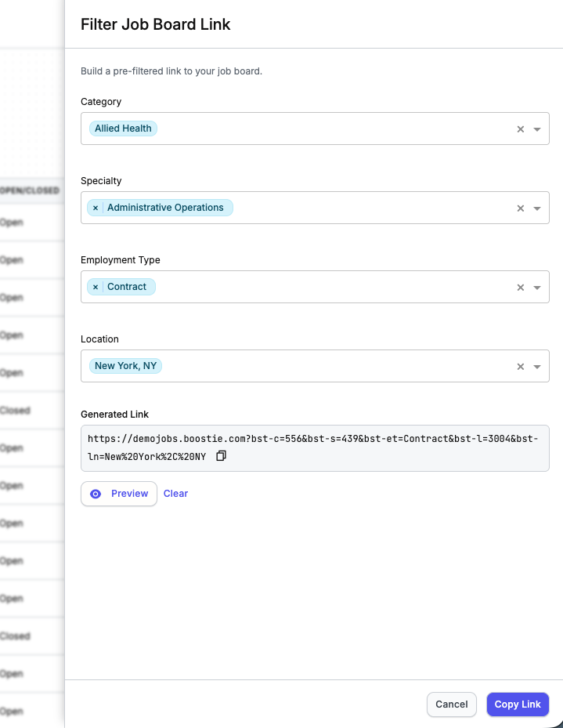Clear the Location field selection
The image size is (563, 728).
pos(520,367)
